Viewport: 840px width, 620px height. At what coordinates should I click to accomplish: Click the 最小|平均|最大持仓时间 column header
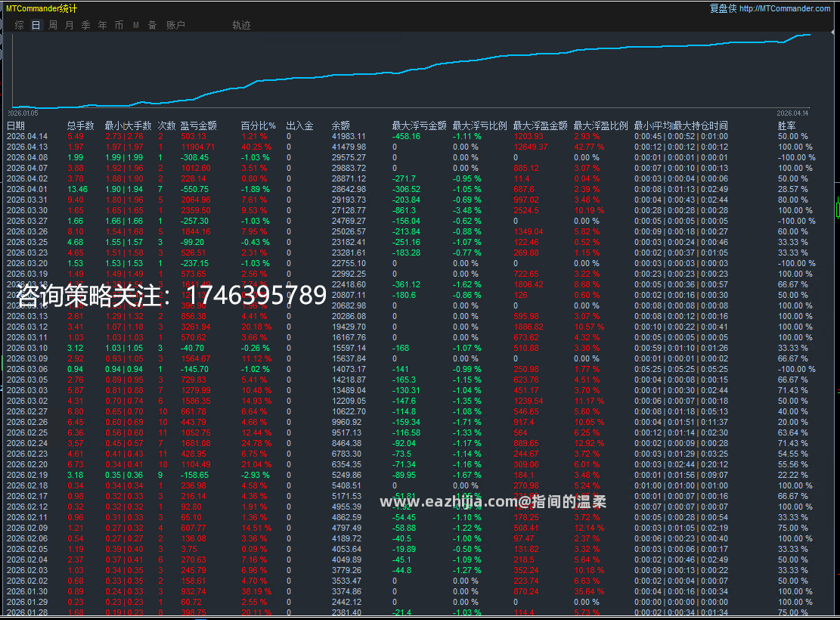681,126
